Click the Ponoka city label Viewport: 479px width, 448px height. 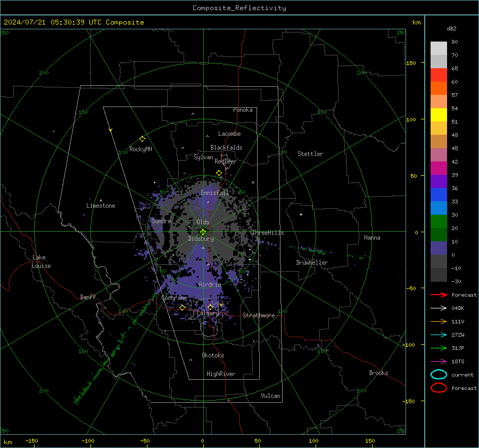[x=243, y=110]
